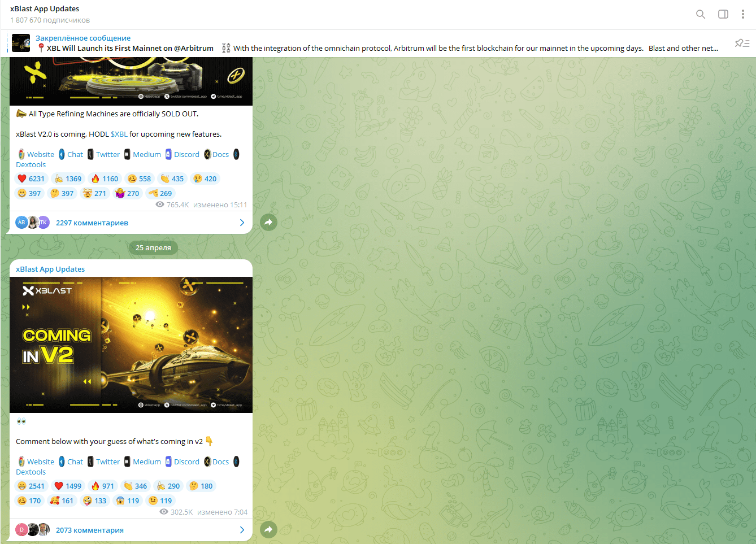756x544 pixels.
Task: Toggle the thinking face reaction with 180
Action: point(201,486)
